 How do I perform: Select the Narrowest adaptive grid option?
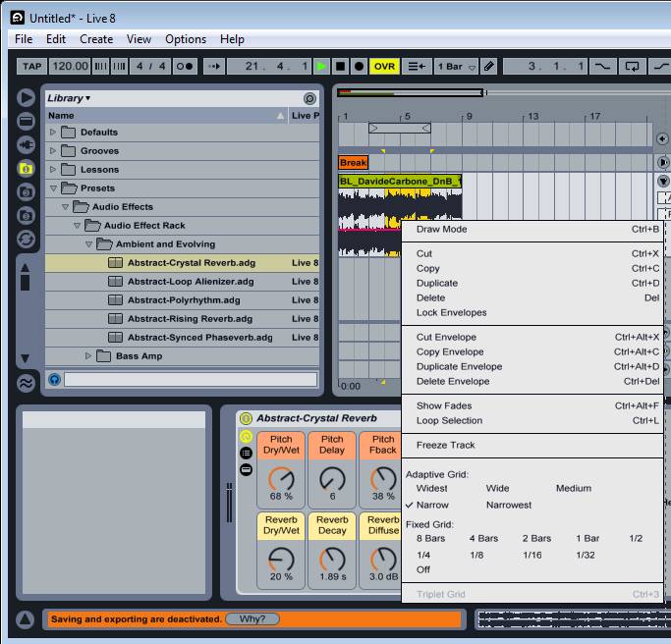click(509, 505)
